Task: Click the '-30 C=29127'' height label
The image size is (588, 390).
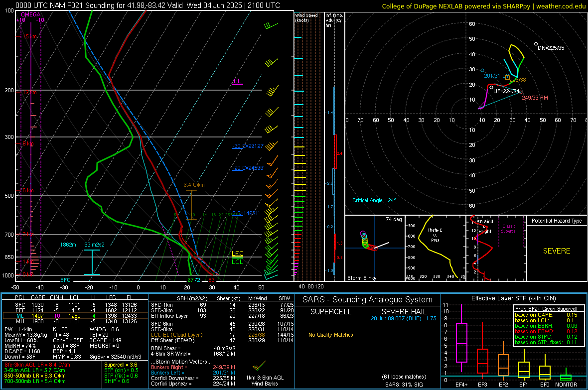Action: pos(248,146)
